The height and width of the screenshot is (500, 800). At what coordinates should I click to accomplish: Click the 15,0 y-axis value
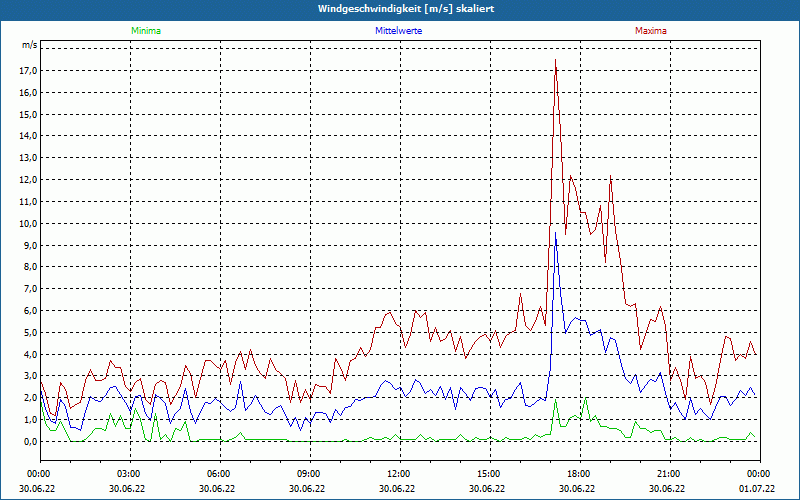[29, 114]
